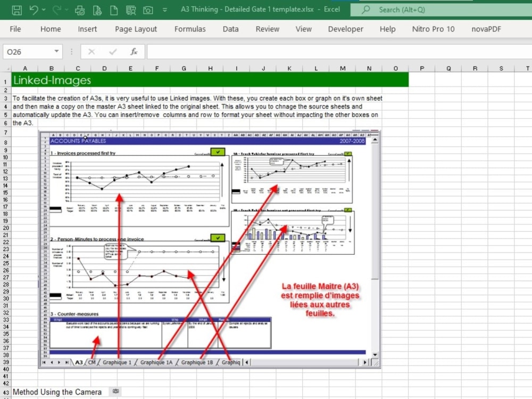
Task: Click the row starting "and then make a copy"
Action: tap(187, 106)
